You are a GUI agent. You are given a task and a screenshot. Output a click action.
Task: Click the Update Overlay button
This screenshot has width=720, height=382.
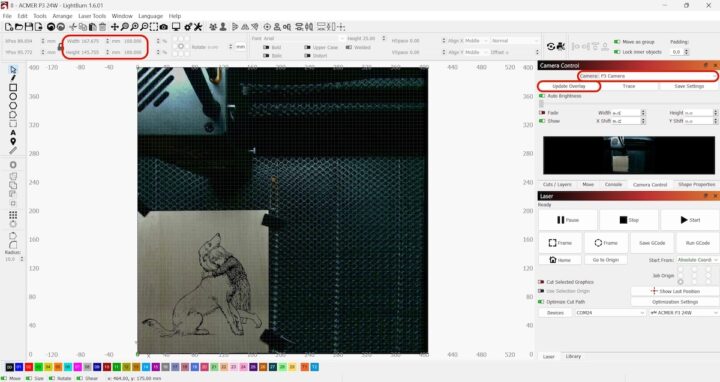[568, 86]
